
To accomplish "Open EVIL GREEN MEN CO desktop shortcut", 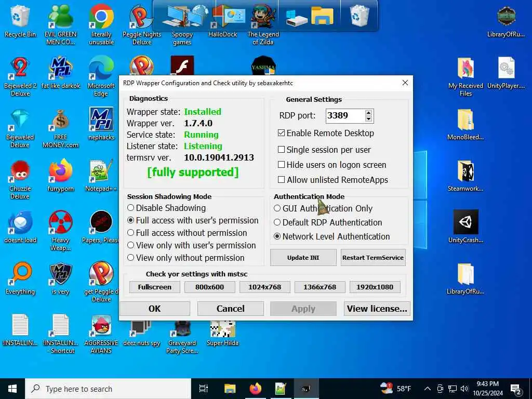I will [x=60, y=24].
